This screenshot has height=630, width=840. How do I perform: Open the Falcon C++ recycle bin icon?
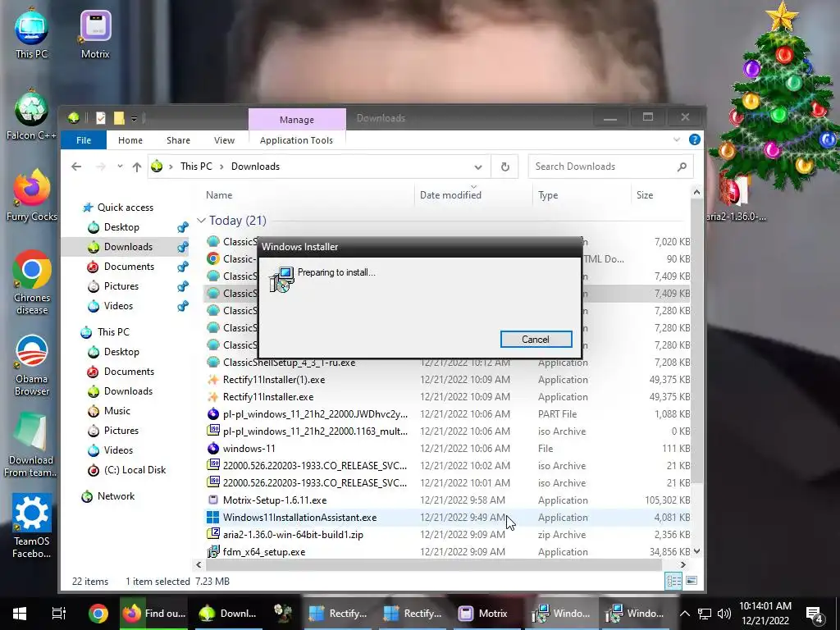pos(31,115)
